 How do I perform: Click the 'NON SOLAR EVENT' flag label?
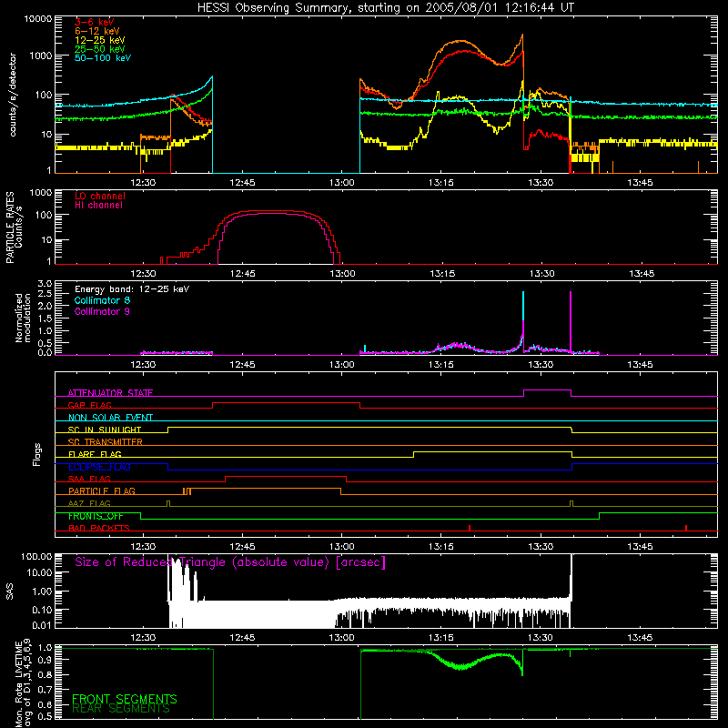point(110,418)
